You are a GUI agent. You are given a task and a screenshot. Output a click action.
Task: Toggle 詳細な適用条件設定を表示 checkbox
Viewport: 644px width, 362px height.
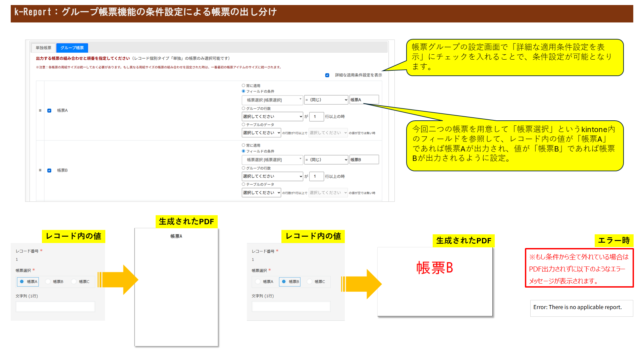click(327, 75)
